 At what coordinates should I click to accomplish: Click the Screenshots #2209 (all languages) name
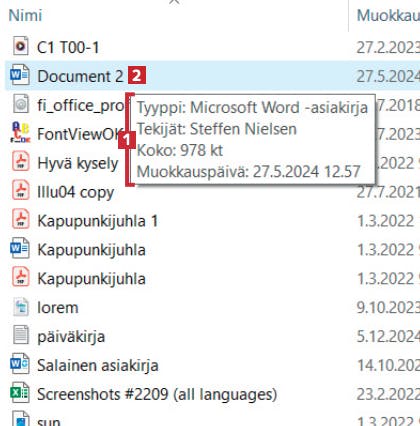(157, 395)
